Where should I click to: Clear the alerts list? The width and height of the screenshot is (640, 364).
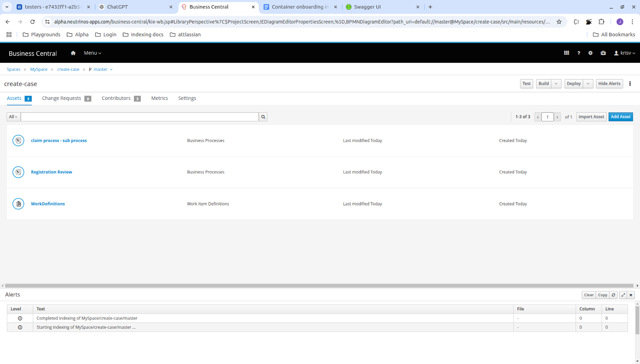coord(589,295)
